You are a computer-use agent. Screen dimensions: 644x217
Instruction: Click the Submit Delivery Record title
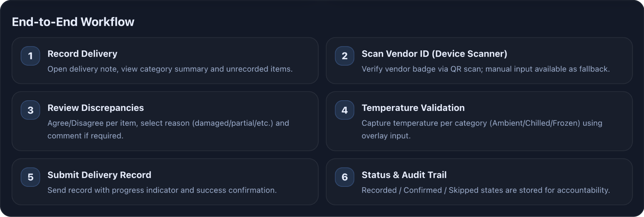tap(99, 175)
